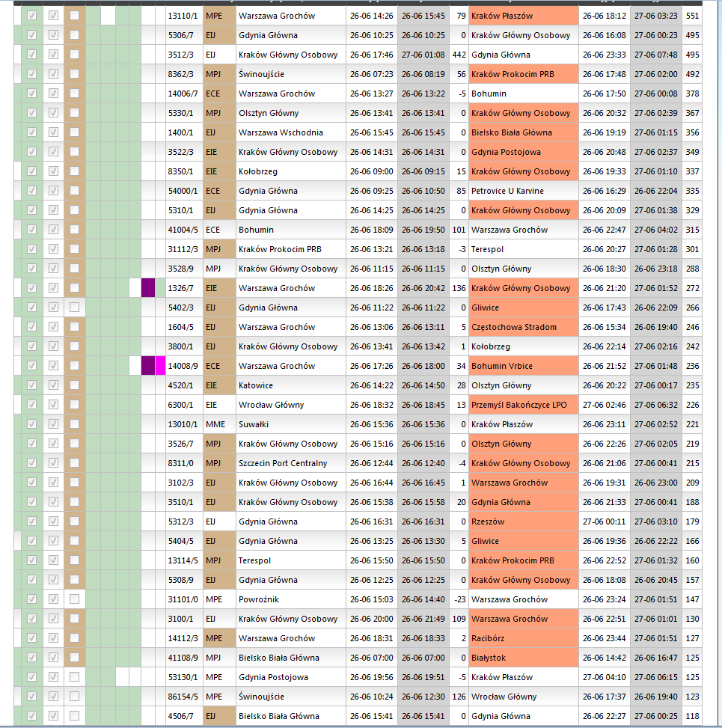This screenshot has width=722, height=728.
Task: Click purple color cell in row 1326/7
Action: click(x=148, y=288)
